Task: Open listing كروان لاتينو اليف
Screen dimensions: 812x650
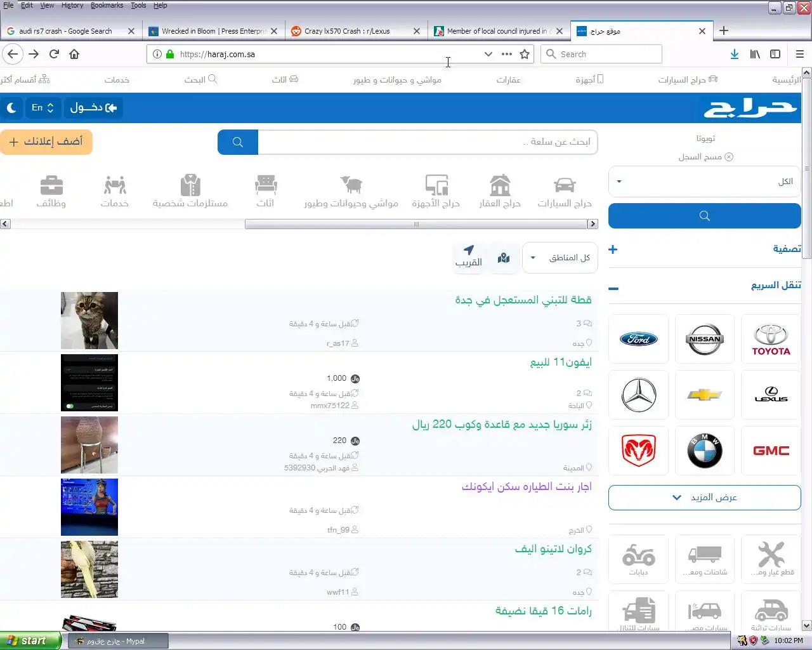Action: pos(553,549)
